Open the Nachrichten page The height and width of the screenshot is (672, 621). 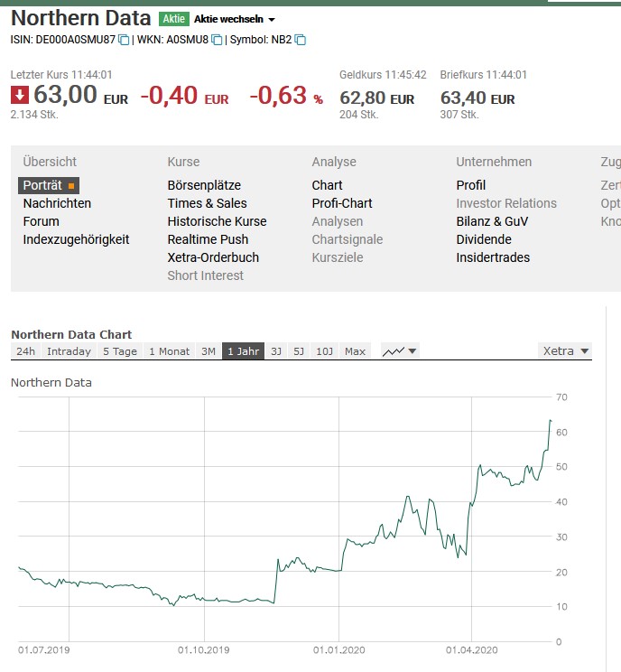click(57, 203)
